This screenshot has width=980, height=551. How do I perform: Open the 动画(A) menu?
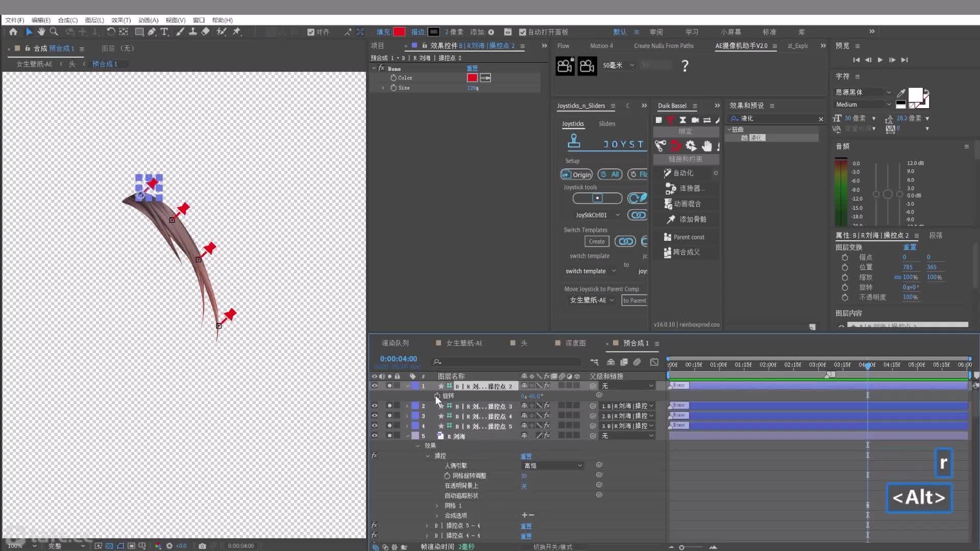[148, 20]
